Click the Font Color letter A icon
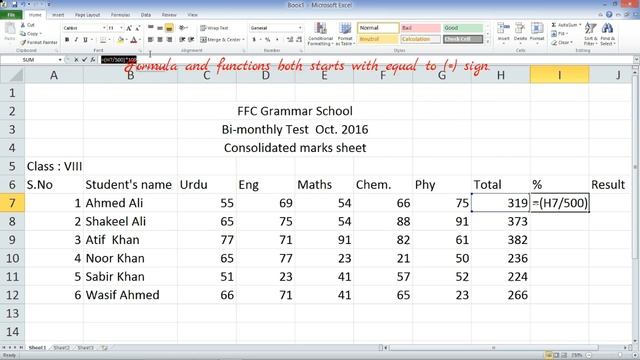This screenshot has width=640, height=360. coord(133,40)
